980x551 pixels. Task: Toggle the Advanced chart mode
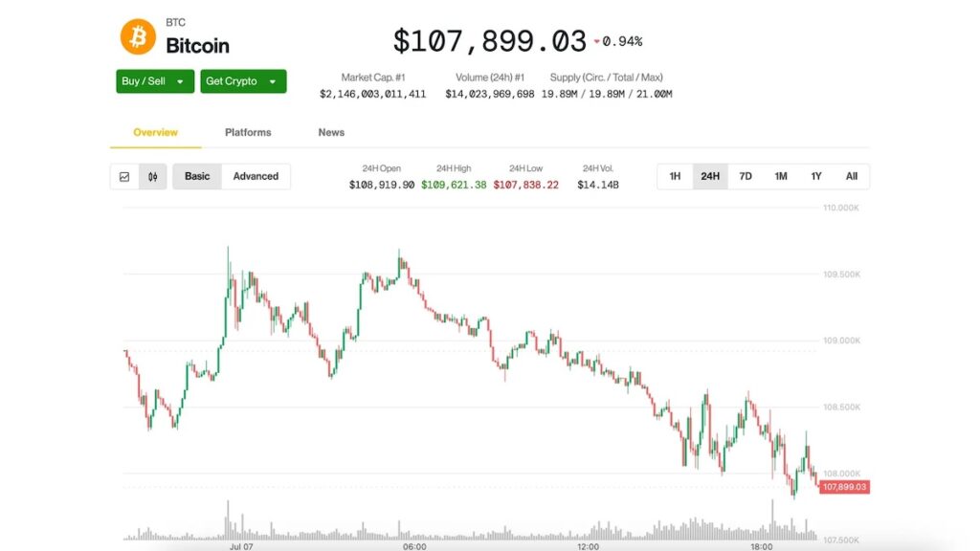click(256, 177)
